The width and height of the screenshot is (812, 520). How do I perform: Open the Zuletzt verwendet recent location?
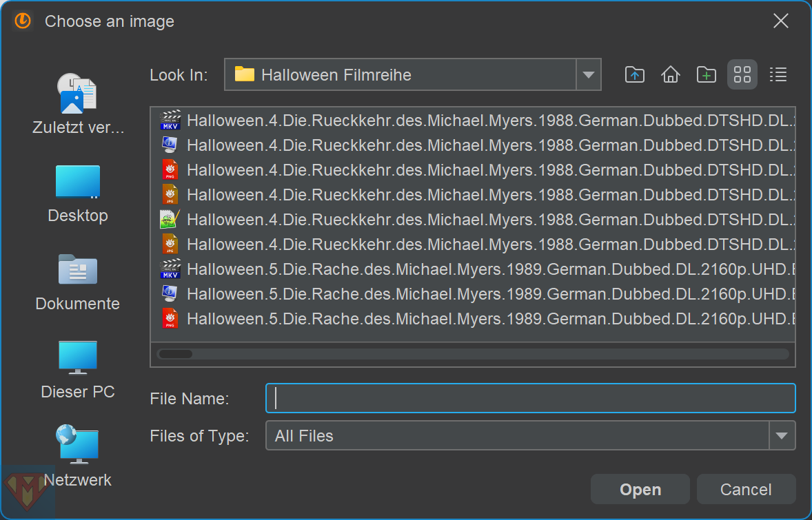pyautogui.click(x=78, y=103)
